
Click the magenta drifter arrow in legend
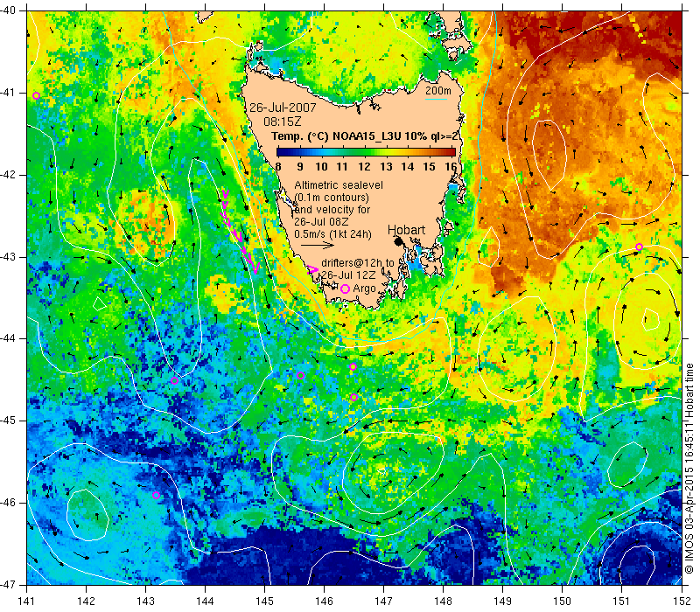[313, 269]
